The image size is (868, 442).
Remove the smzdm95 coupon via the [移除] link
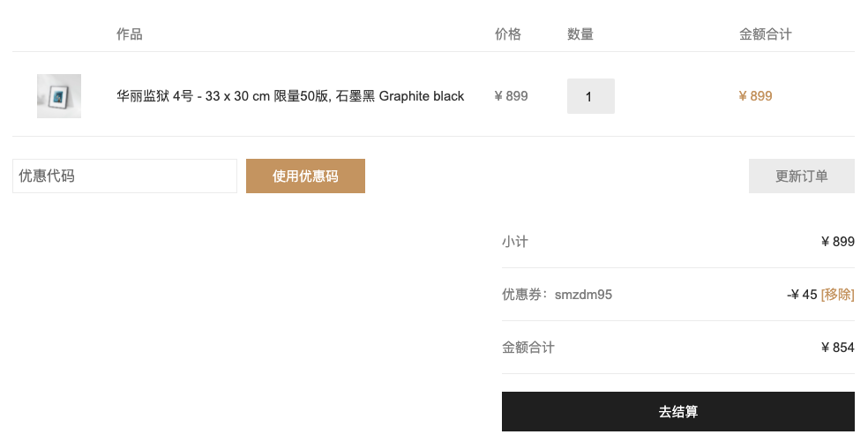tap(837, 295)
